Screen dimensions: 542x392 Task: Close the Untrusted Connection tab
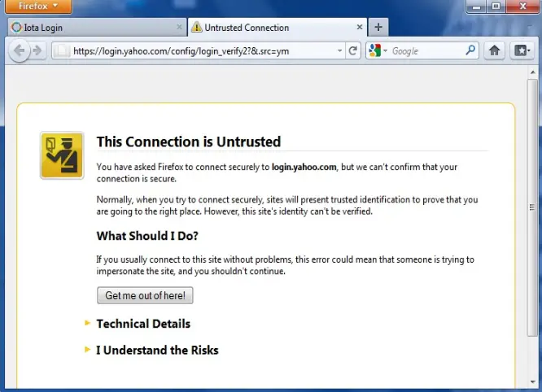pyautogui.click(x=360, y=27)
